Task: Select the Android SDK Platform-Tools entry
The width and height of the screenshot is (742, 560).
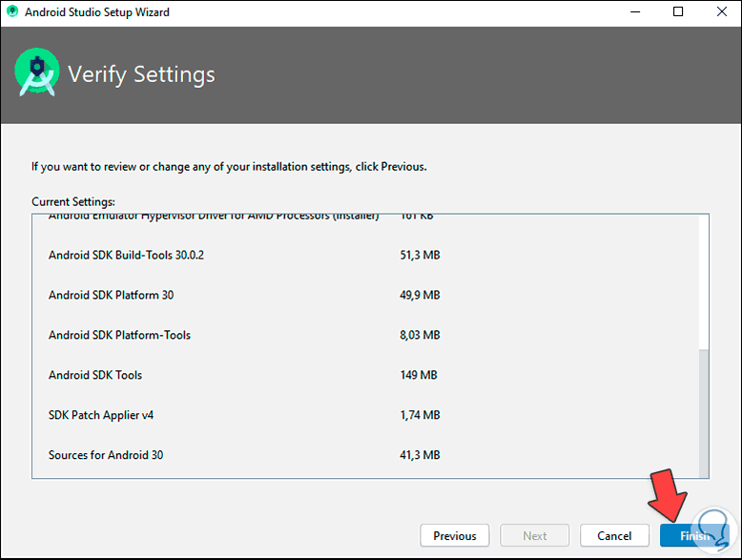Action: pyautogui.click(x=120, y=335)
